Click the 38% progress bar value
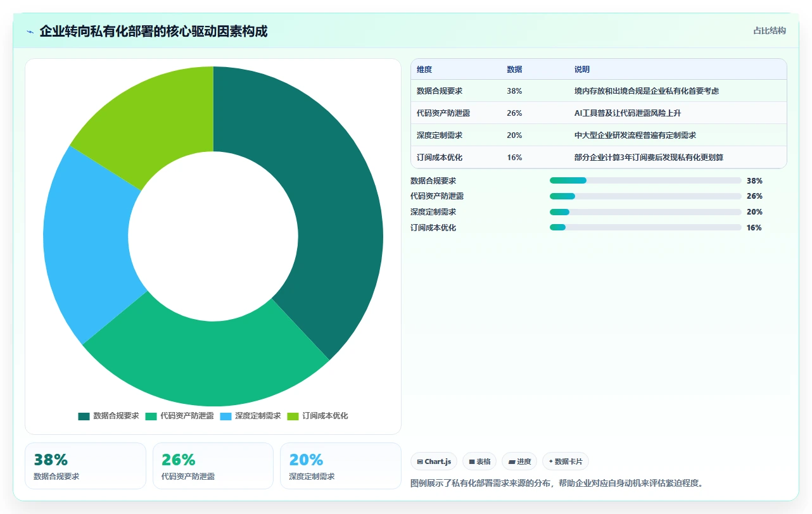This screenshot has height=514, width=812. (x=754, y=180)
